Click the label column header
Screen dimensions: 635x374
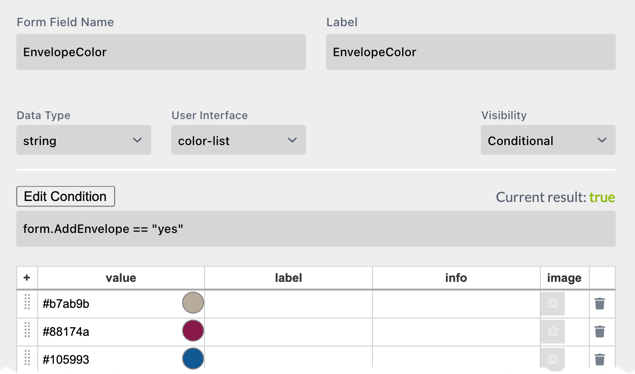click(x=288, y=278)
